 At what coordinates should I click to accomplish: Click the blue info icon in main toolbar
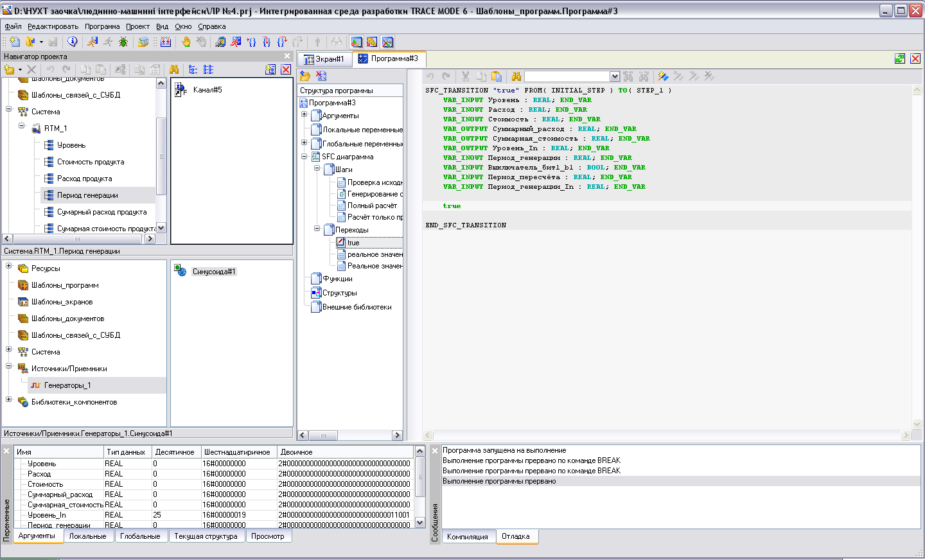click(x=73, y=42)
